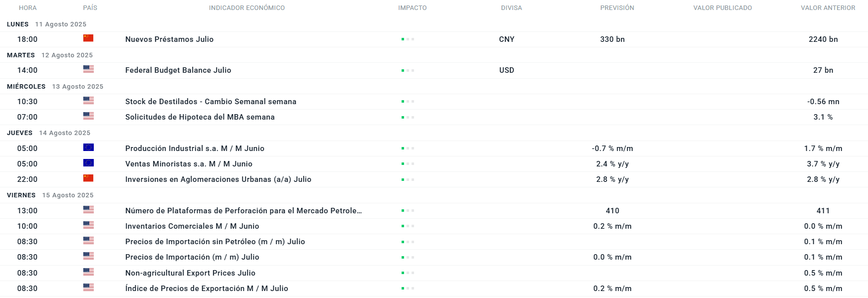Select the US flag for Solicitudes de Hipoteca del MBA
This screenshot has width=868, height=298.
coord(88,116)
